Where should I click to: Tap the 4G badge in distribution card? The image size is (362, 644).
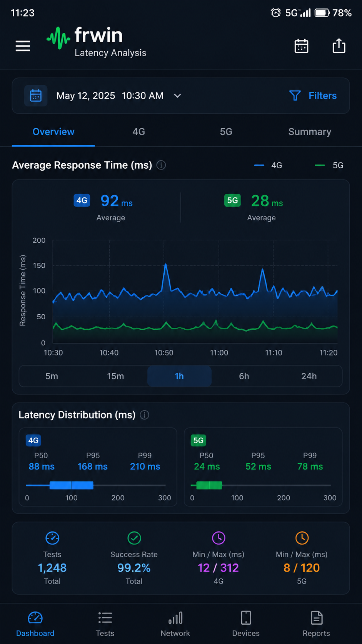coord(33,440)
